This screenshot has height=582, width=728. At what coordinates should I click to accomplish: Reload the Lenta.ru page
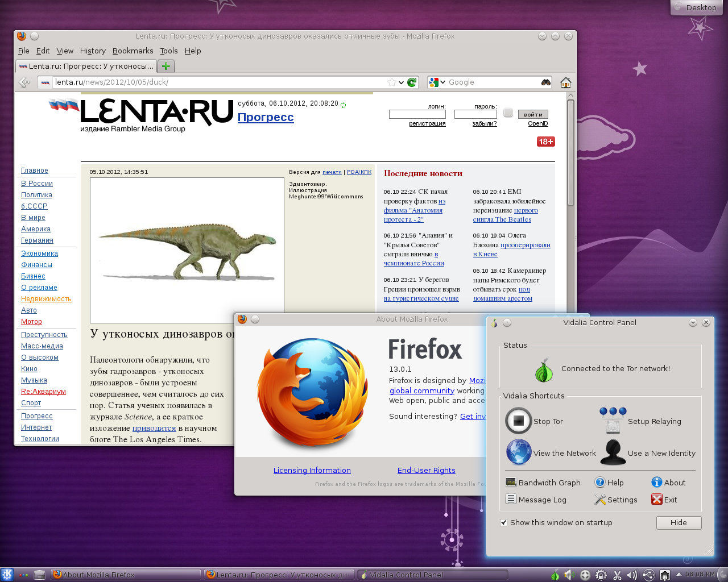(412, 82)
